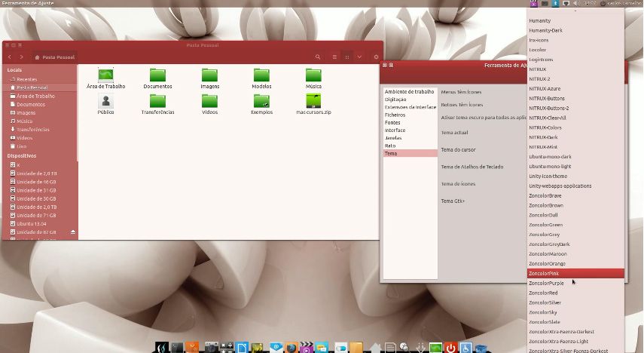Viewport: 644px width, 353px height.
Task: Click the back arrow in file manager
Action: pyautogui.click(x=10, y=57)
